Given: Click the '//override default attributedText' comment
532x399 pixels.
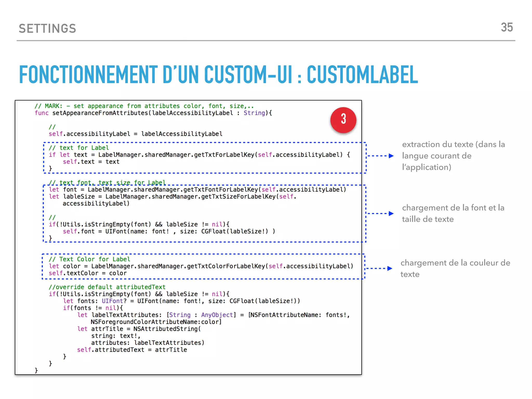Looking at the screenshot, I should (107, 287).
